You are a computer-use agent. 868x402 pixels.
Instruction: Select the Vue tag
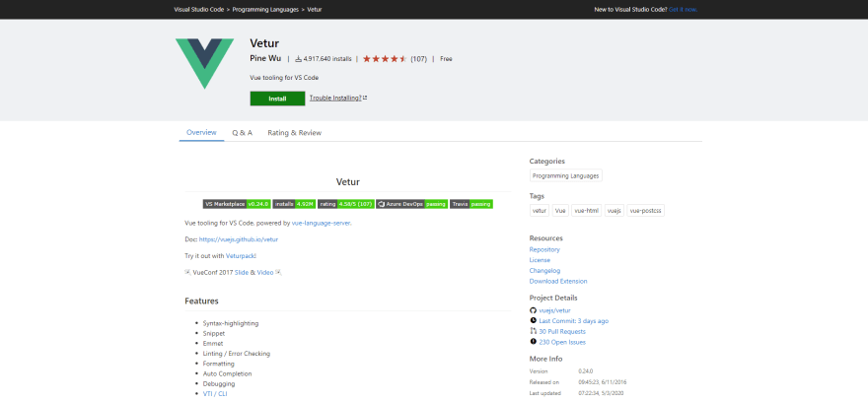(x=560, y=211)
